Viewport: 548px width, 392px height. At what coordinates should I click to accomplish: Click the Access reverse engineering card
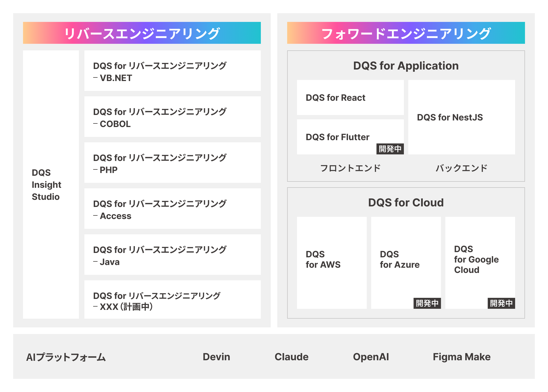coord(173,209)
